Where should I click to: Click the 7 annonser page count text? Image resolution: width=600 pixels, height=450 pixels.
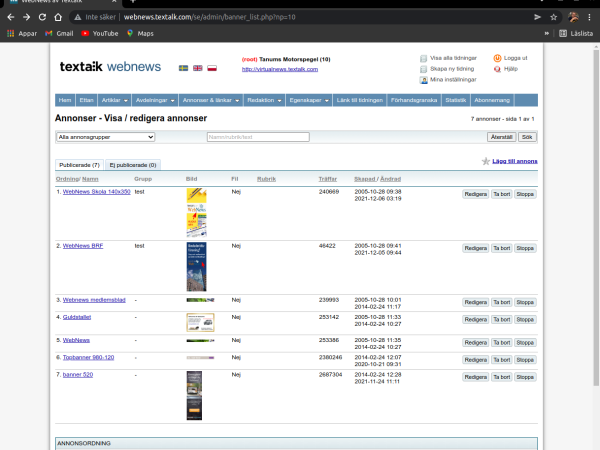[502, 119]
